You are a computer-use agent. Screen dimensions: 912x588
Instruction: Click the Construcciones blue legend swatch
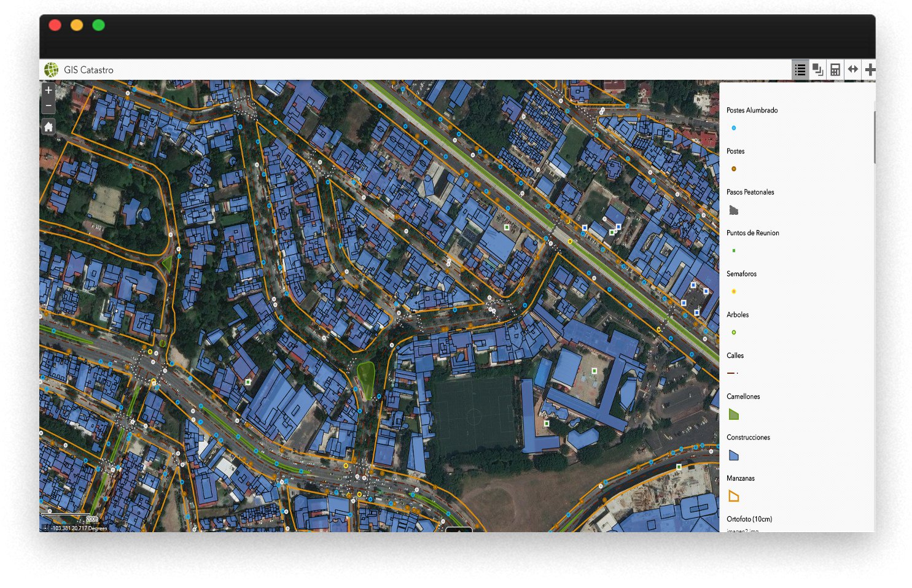coord(733,455)
